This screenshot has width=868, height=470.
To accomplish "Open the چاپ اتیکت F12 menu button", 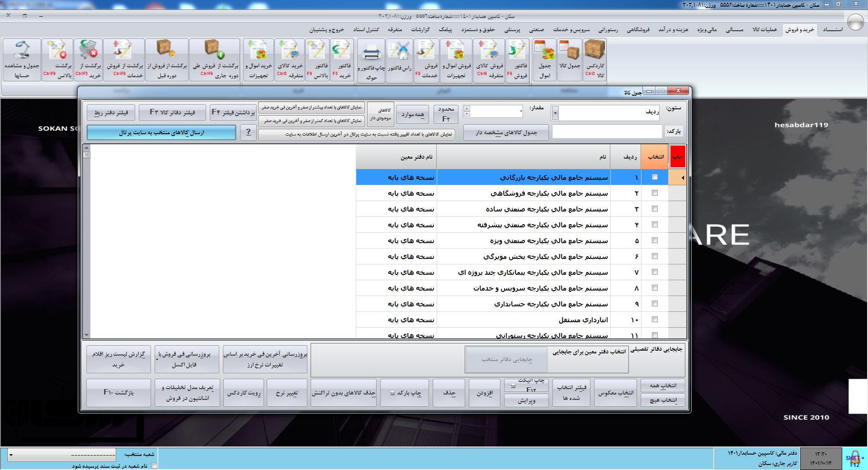I will coord(526,385).
